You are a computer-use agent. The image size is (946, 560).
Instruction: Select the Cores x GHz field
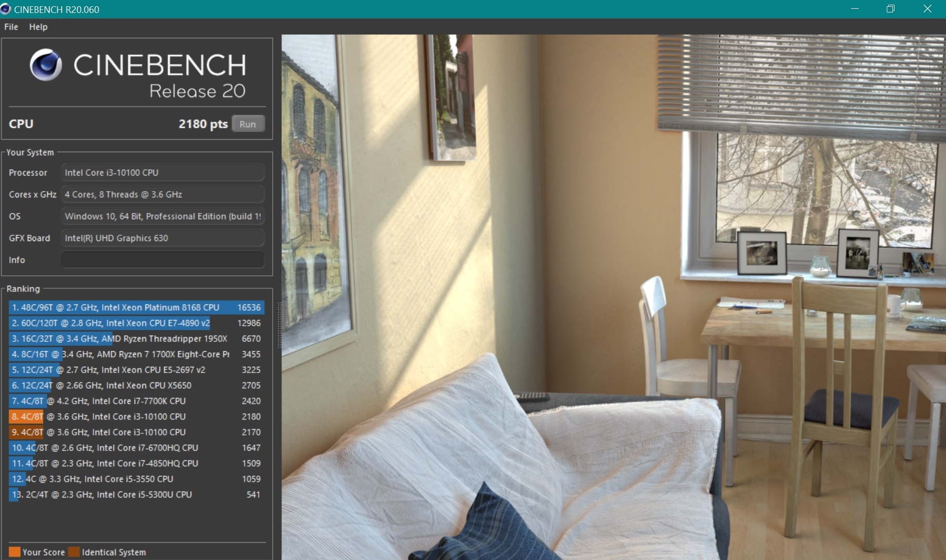[x=163, y=194]
